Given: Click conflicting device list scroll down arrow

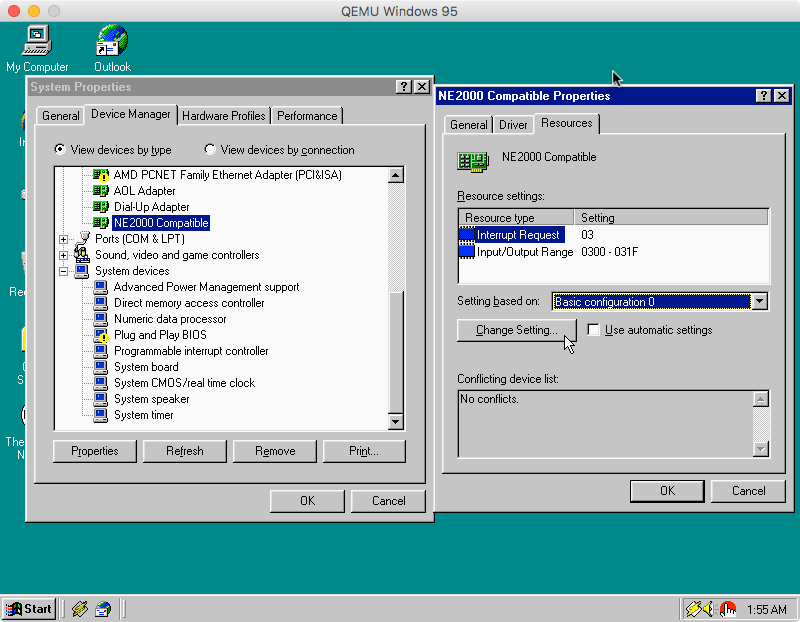Looking at the screenshot, I should 760,449.
